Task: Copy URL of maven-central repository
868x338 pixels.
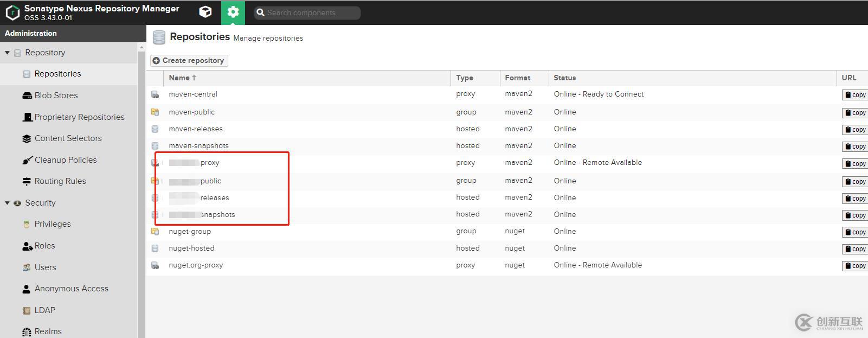Action: click(x=855, y=95)
